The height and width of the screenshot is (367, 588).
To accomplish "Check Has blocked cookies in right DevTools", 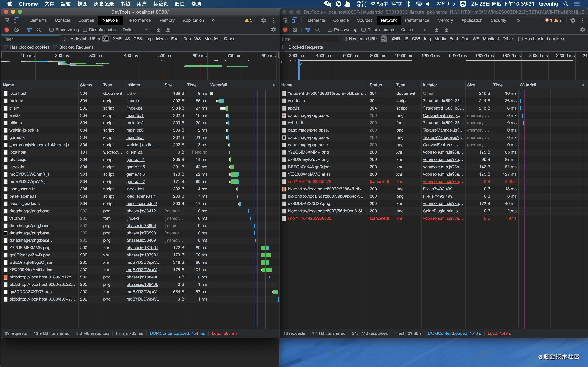I will coord(520,39).
